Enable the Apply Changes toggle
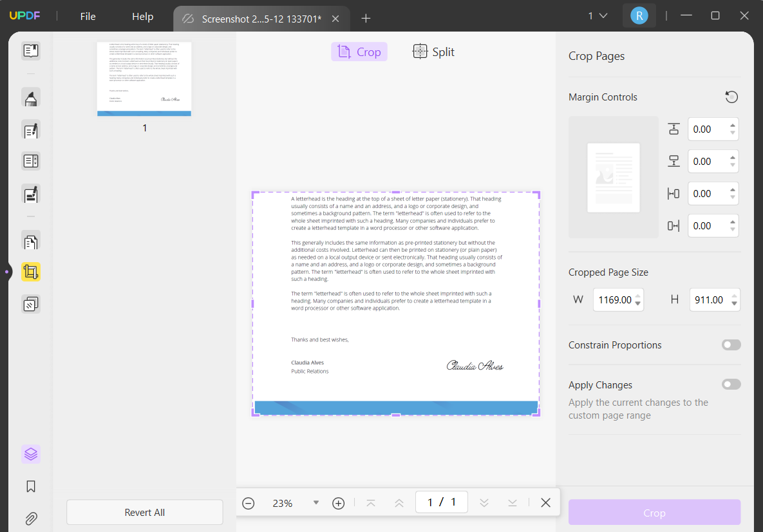Screen dimensions: 763x532 [731, 384]
